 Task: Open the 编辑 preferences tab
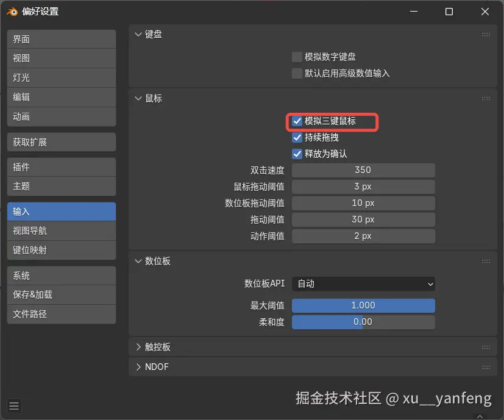tap(62, 97)
